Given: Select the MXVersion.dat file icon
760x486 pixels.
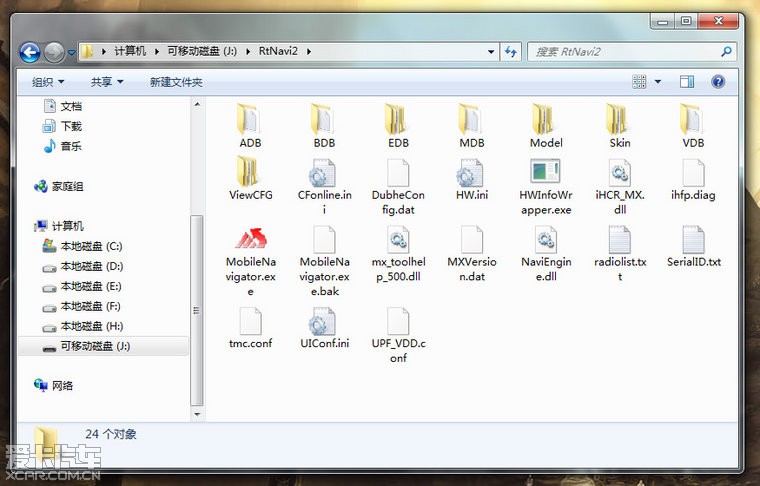Looking at the screenshot, I should coord(472,239).
